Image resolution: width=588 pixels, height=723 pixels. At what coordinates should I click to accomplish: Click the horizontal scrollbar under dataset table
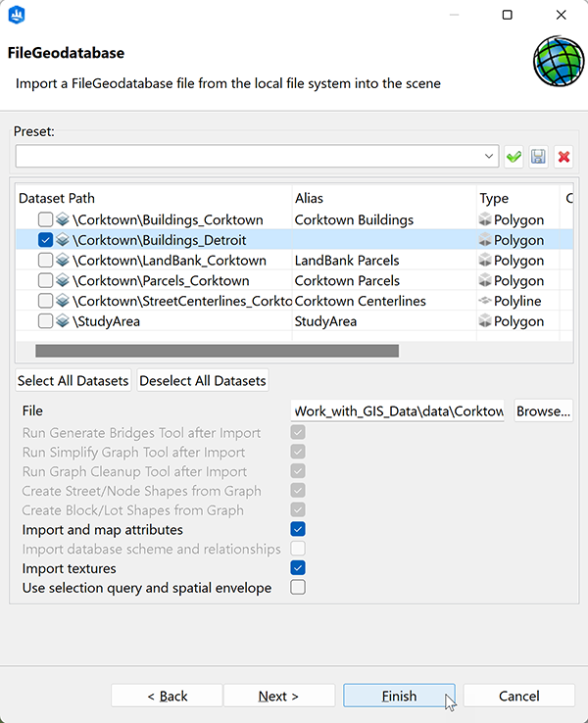pos(217,351)
